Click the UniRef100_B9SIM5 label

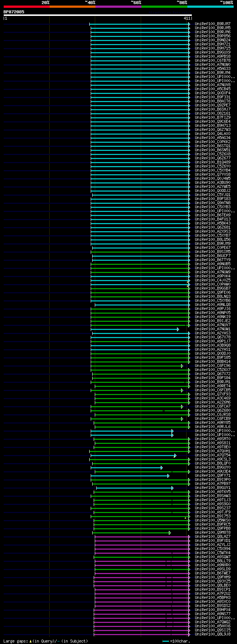coord(213,252)
